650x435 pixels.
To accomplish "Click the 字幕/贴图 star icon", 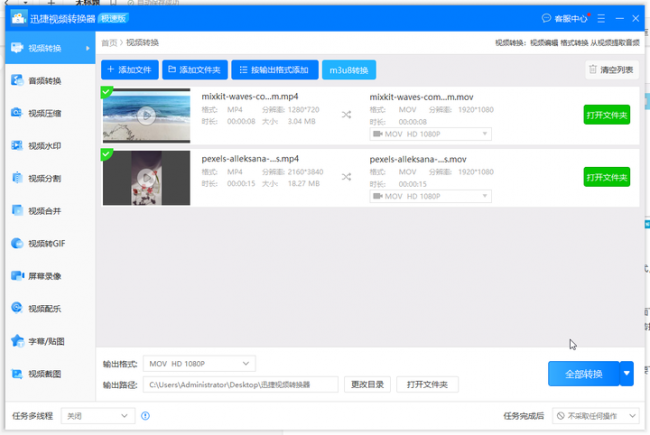I will click(x=17, y=341).
